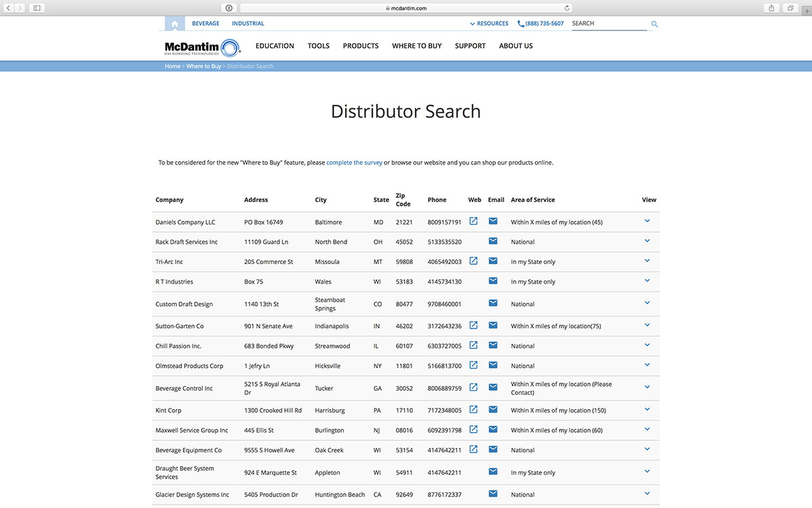Viewport: 812px width, 508px height.
Task: Open the About Us menu
Action: pyautogui.click(x=516, y=46)
